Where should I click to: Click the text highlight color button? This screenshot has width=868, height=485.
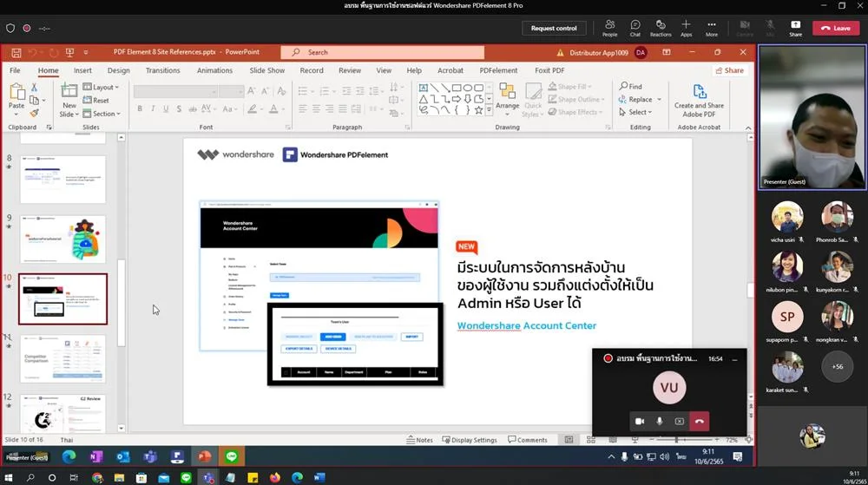[253, 109]
